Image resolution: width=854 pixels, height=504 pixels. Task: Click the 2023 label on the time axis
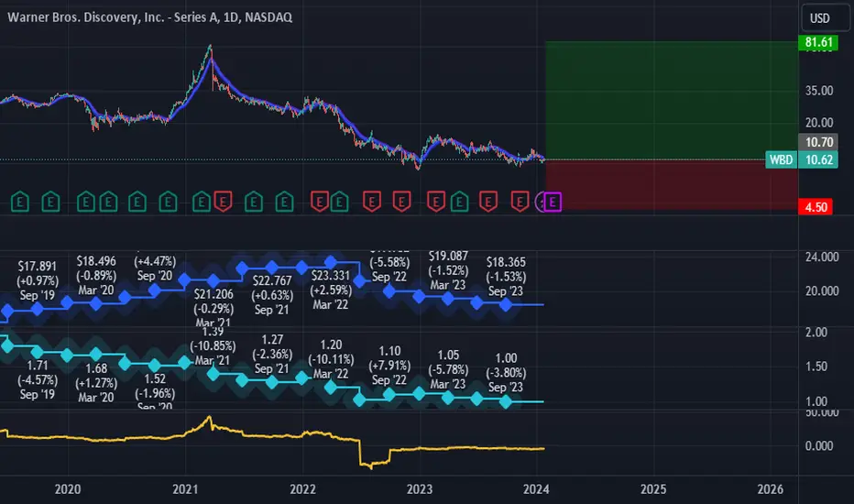pos(420,489)
